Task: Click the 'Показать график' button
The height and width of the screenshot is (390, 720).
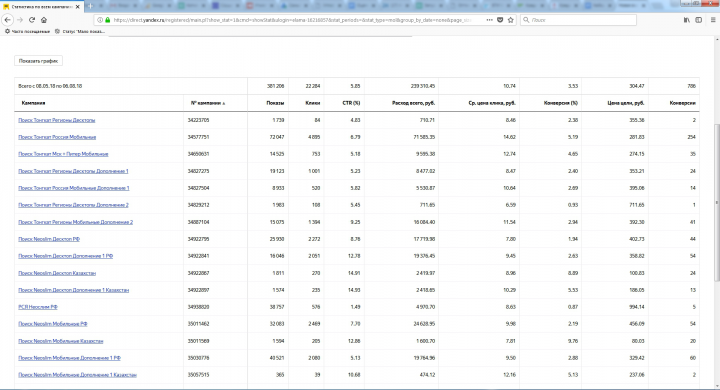Action: click(39, 61)
